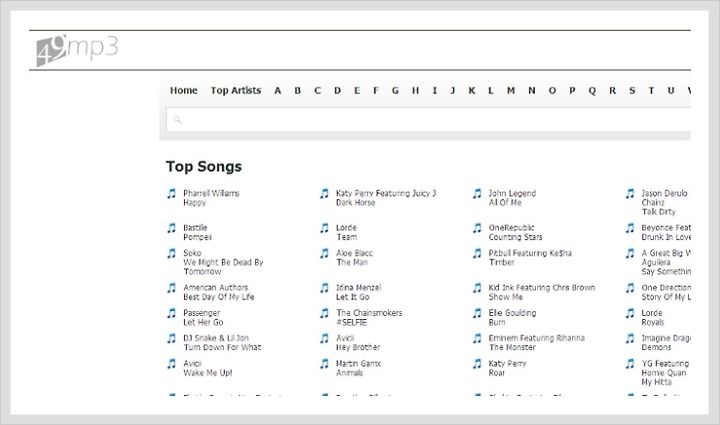Click music note icon beside Jason Derulo
720x425 pixels.
click(630, 194)
